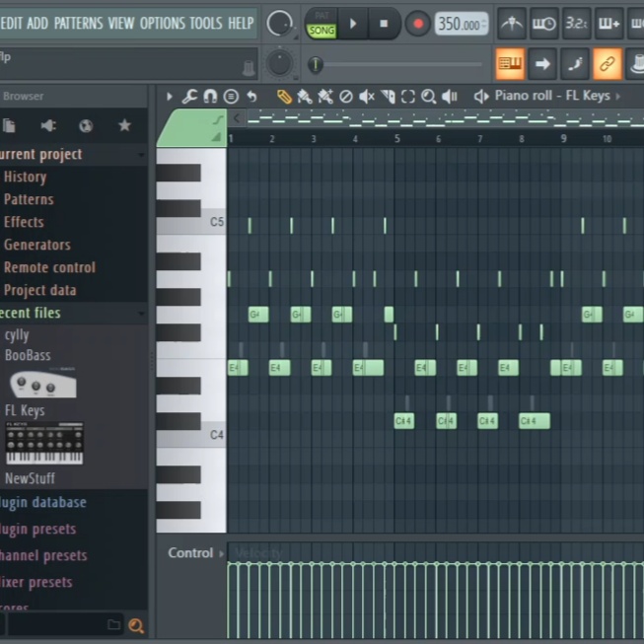Click the Effects entry in the browser
The image size is (644, 644).
click(24, 222)
